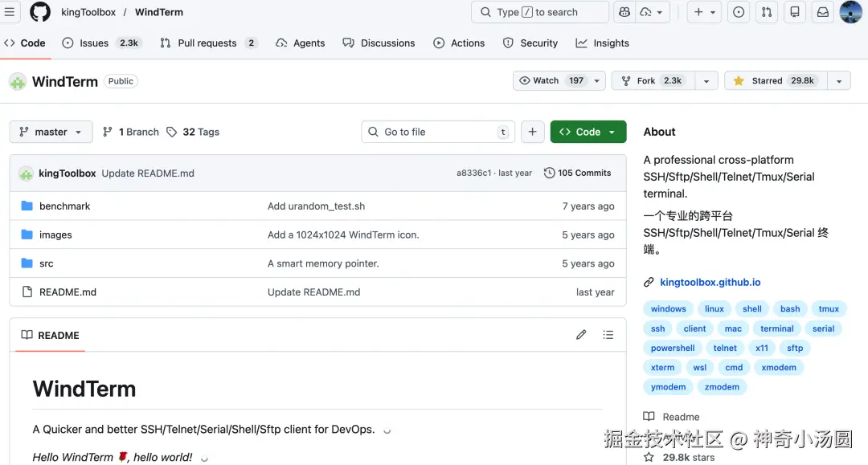
Task: Expand the Fork options dropdown arrow
Action: pyautogui.click(x=706, y=81)
